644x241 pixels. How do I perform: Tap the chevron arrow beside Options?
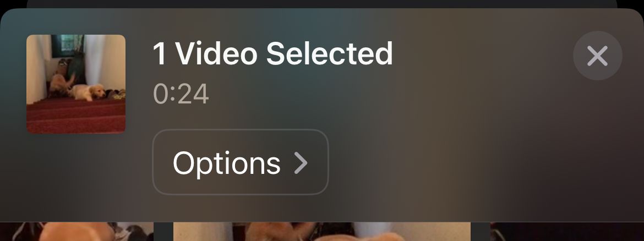[x=301, y=163]
